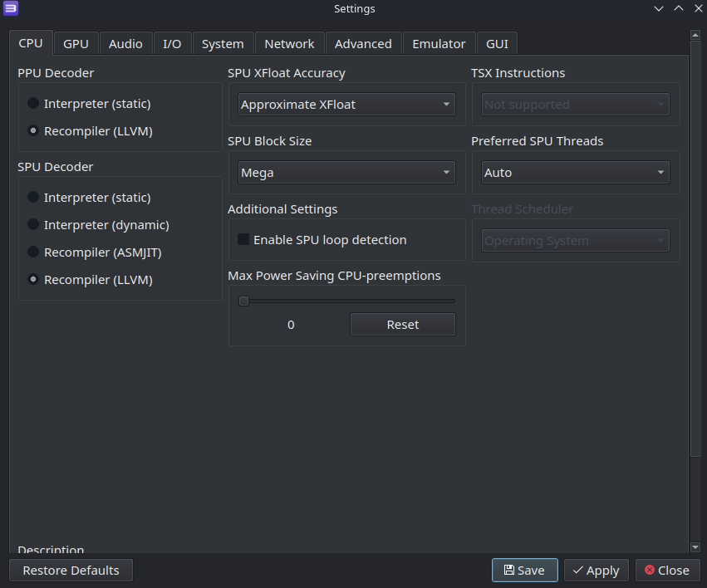Select PPU Decoder Interpreter (static)
707x588 pixels.
click(x=89, y=104)
